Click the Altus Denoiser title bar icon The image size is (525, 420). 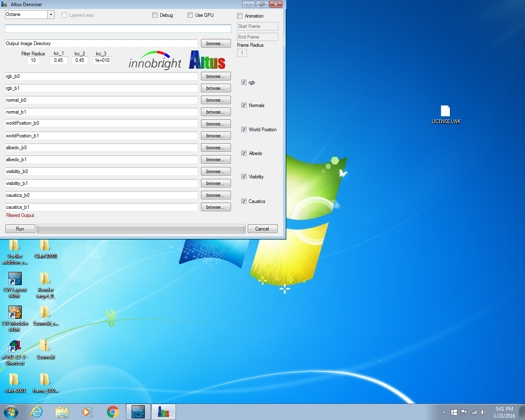click(x=5, y=5)
